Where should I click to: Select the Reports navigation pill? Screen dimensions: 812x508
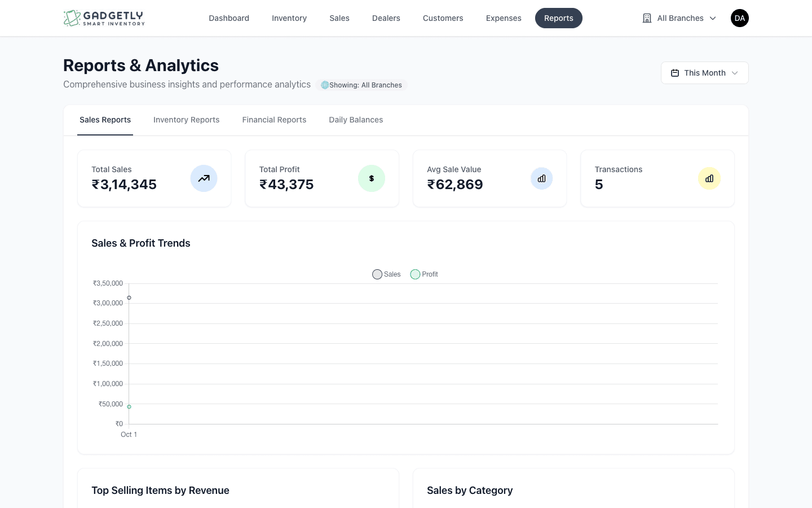559,18
